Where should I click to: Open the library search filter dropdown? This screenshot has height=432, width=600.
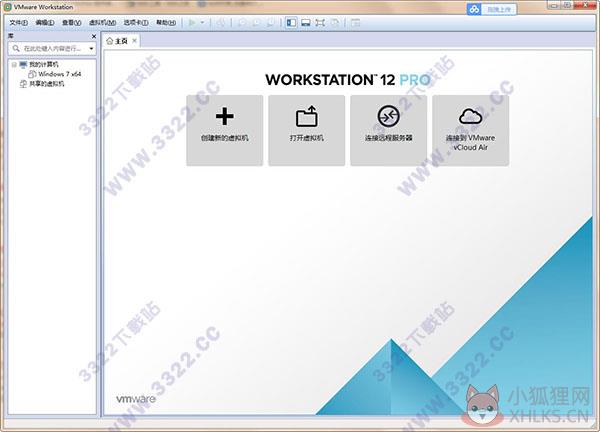tap(91, 49)
